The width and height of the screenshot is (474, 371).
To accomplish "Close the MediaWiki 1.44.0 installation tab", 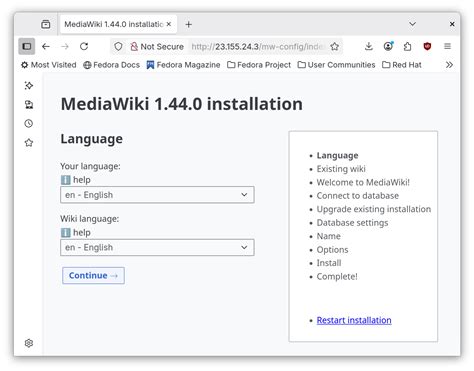I will click(169, 24).
